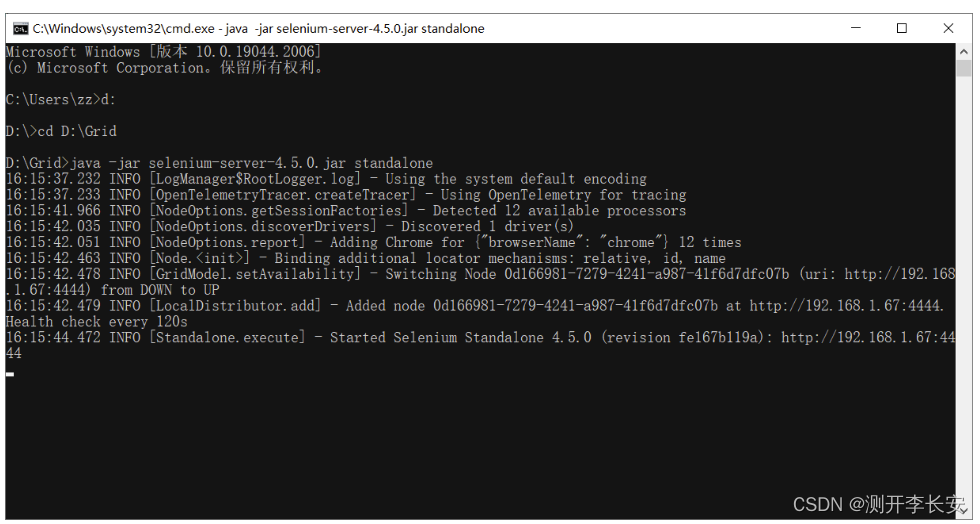Click the cd D:\Grid command line
Screen dimensions: 980x524
[61, 131]
